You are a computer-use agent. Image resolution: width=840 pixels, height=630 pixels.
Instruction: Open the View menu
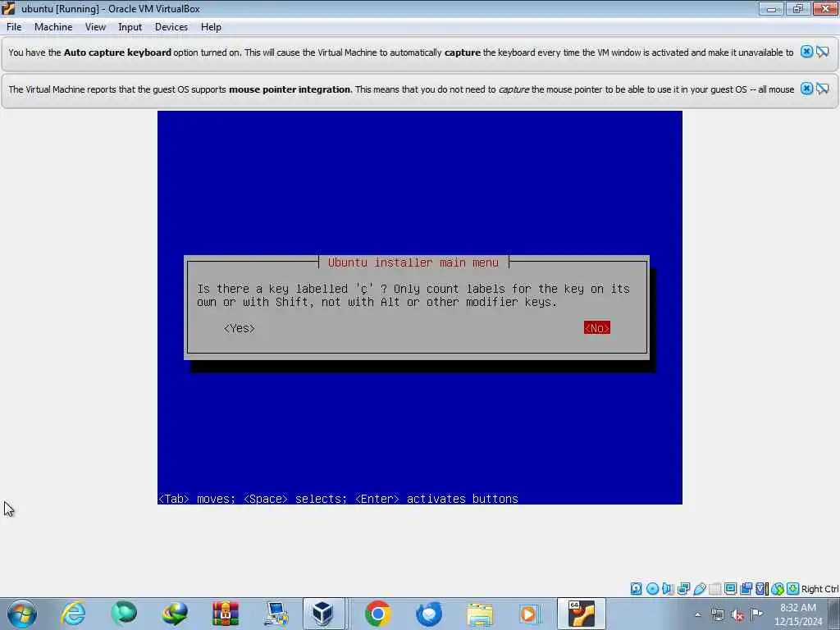(x=95, y=27)
